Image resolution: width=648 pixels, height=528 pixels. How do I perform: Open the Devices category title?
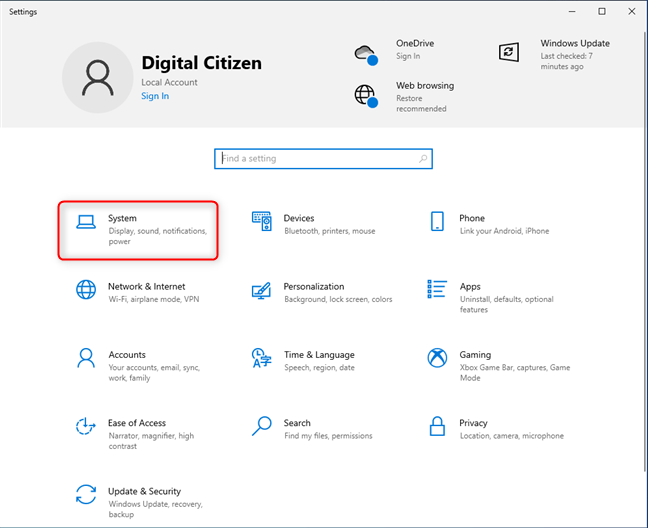tap(299, 218)
